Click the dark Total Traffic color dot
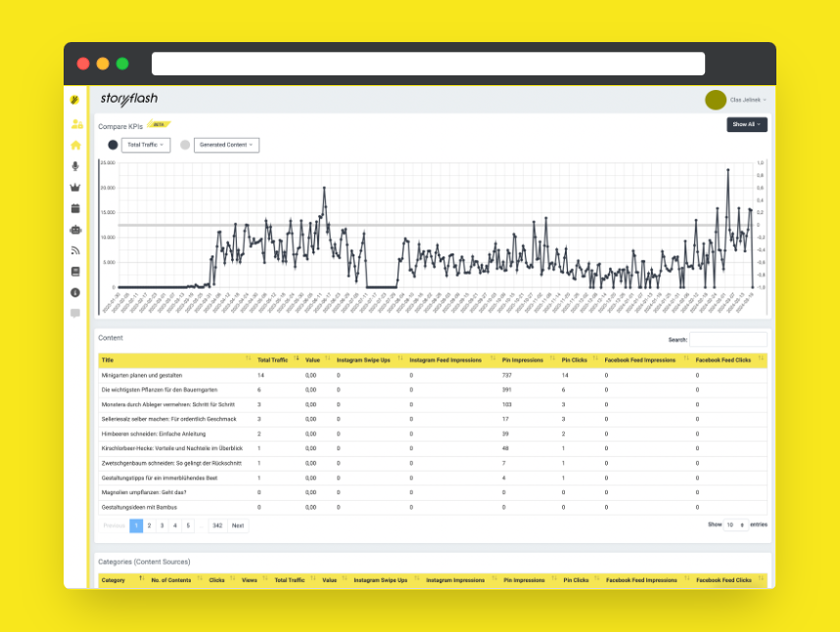 pos(113,145)
